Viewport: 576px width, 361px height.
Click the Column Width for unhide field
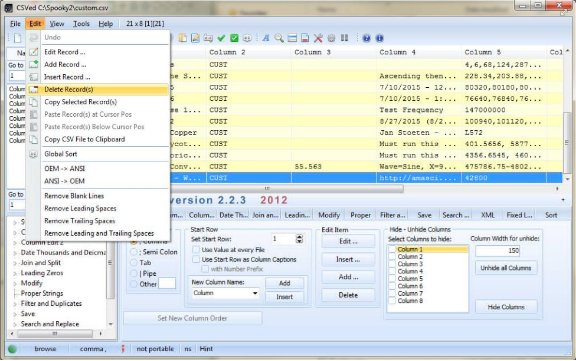[x=498, y=250]
